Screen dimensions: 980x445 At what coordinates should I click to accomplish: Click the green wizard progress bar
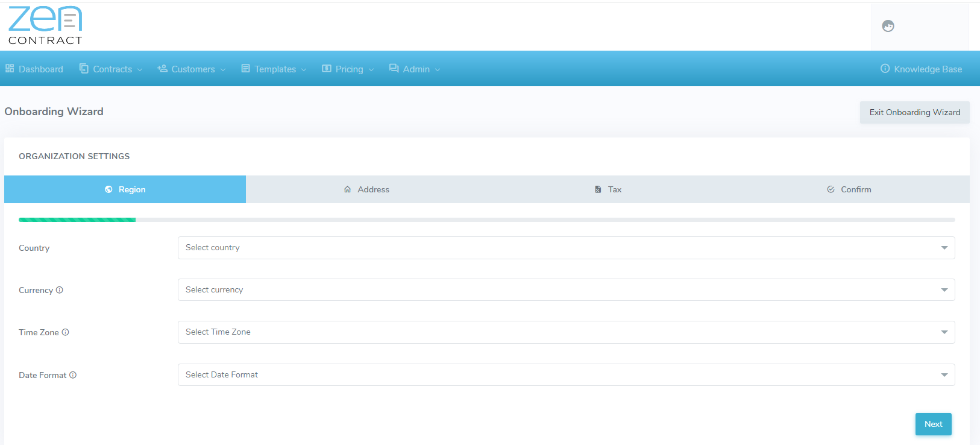pos(77,220)
